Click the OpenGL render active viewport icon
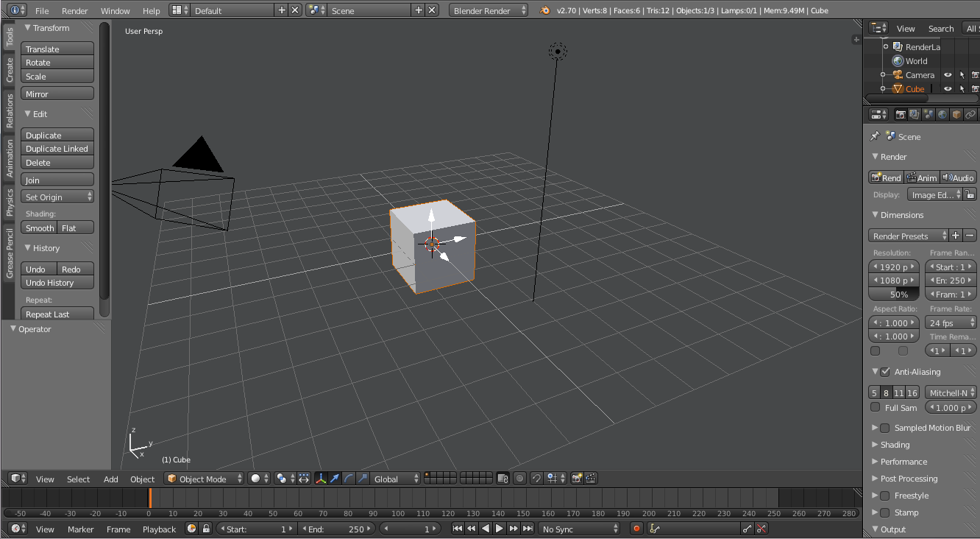Screen dimensions: 980x539 click(577, 479)
